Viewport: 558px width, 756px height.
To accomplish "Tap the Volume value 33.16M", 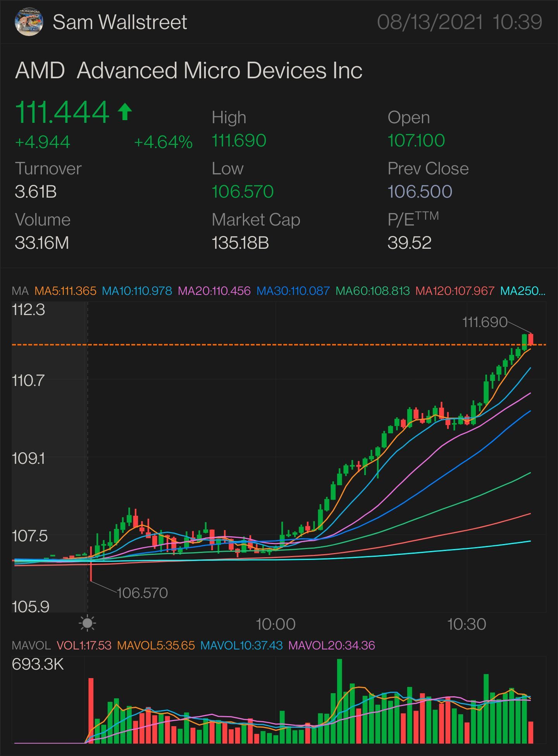I will click(42, 243).
